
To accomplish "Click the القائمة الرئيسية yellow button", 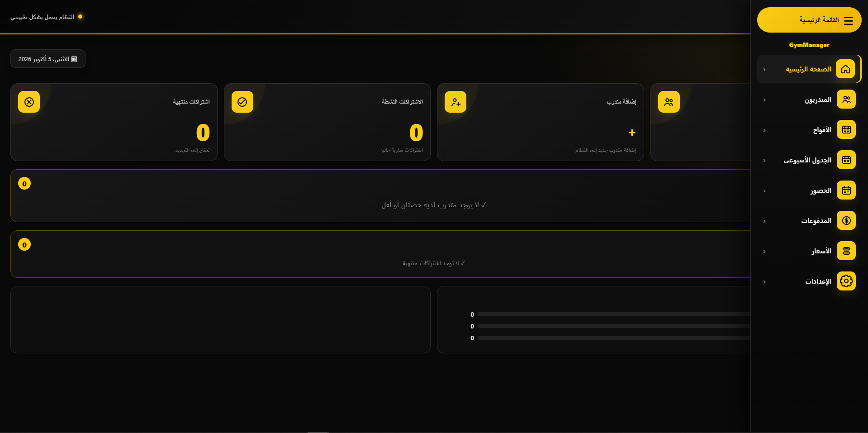I will click(x=809, y=20).
